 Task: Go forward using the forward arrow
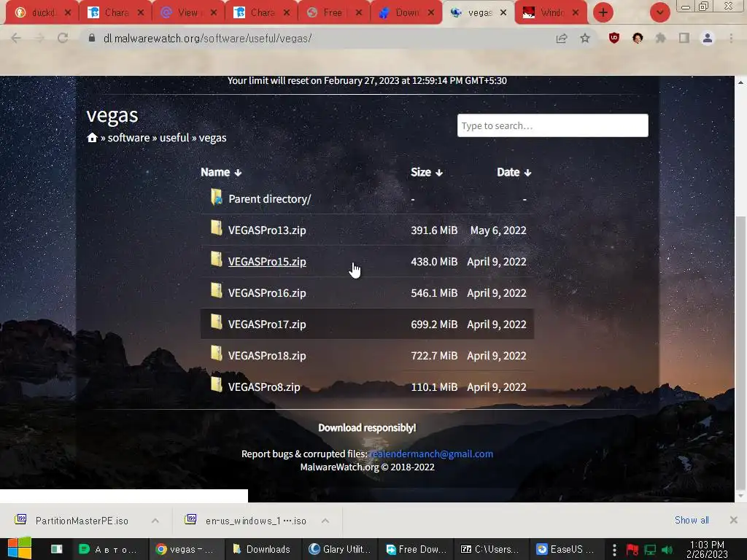point(39,38)
